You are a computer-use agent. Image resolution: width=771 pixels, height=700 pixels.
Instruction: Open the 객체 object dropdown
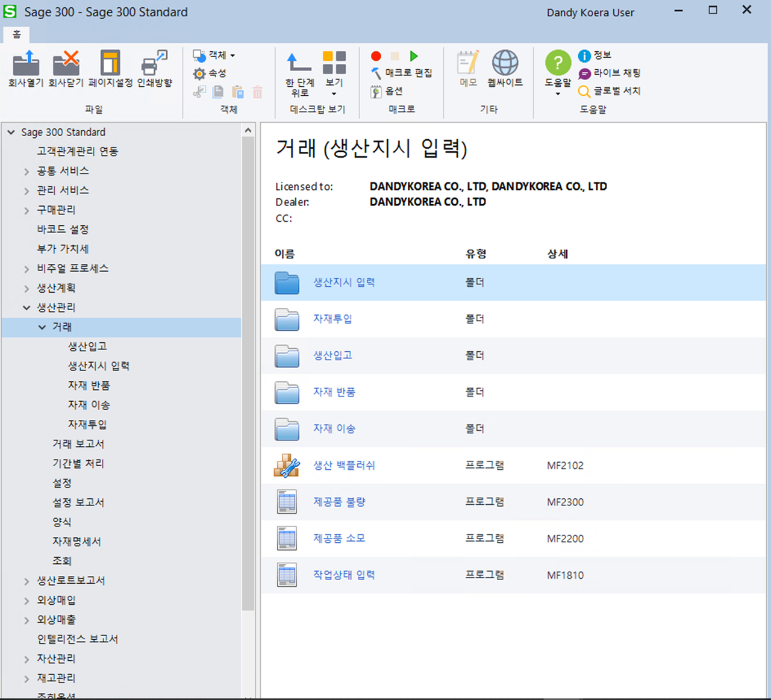pos(214,55)
